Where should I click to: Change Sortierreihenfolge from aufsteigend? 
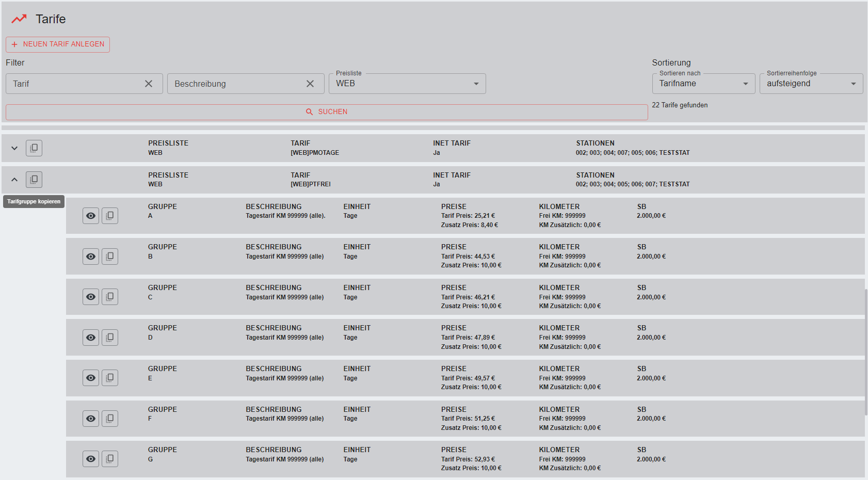pos(811,84)
